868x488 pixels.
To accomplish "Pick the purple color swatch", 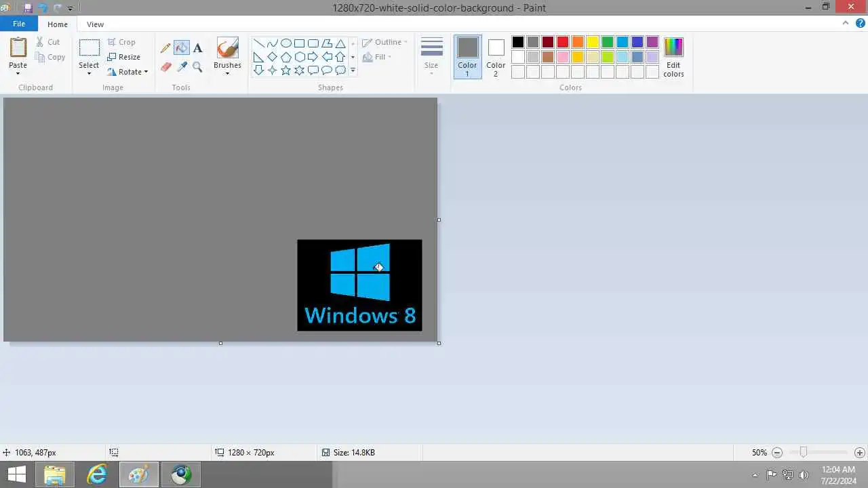I will point(652,42).
